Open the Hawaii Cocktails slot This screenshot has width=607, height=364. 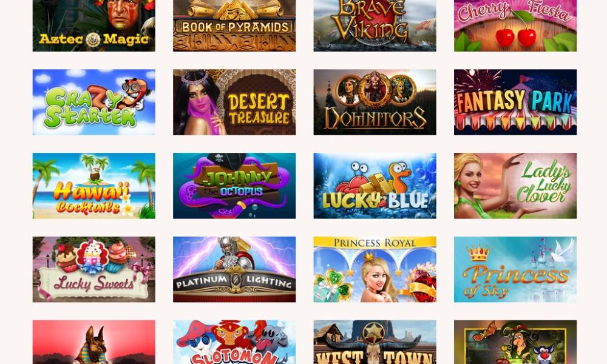(93, 186)
